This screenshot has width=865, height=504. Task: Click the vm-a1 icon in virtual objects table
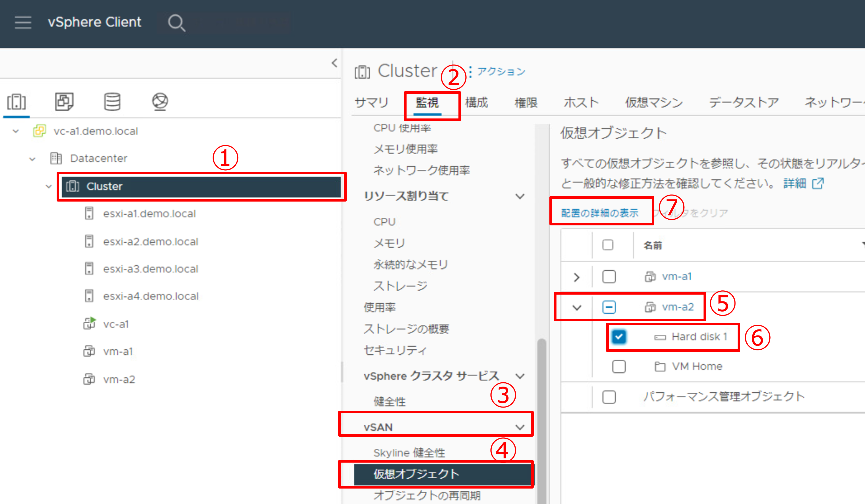(650, 277)
